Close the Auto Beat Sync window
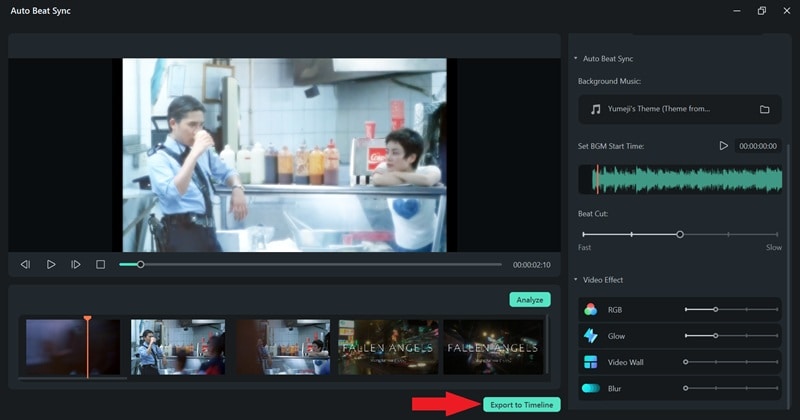The height and width of the screenshot is (420, 800). tap(787, 11)
